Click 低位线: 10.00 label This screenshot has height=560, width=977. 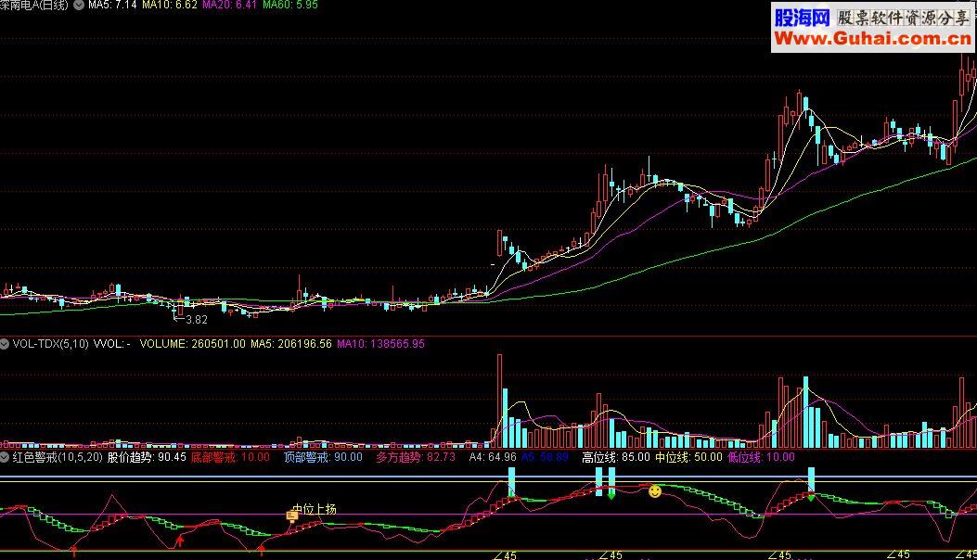coord(762,457)
